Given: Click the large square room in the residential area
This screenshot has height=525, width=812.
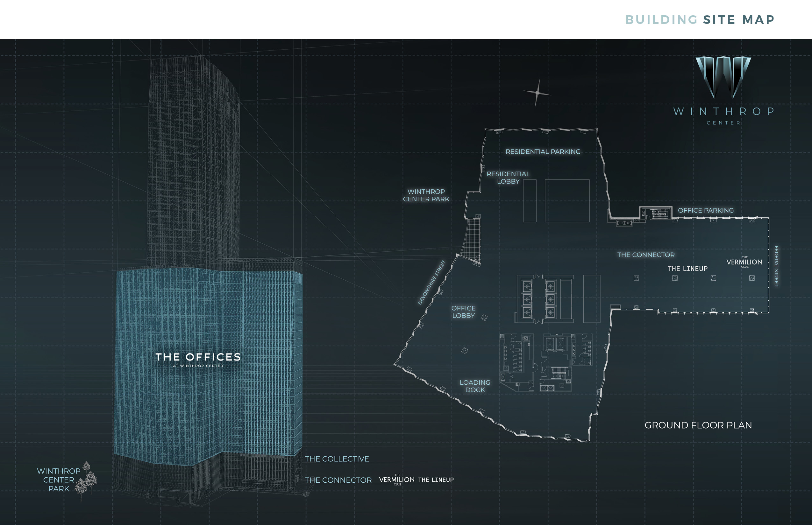Looking at the screenshot, I should coord(567,201).
